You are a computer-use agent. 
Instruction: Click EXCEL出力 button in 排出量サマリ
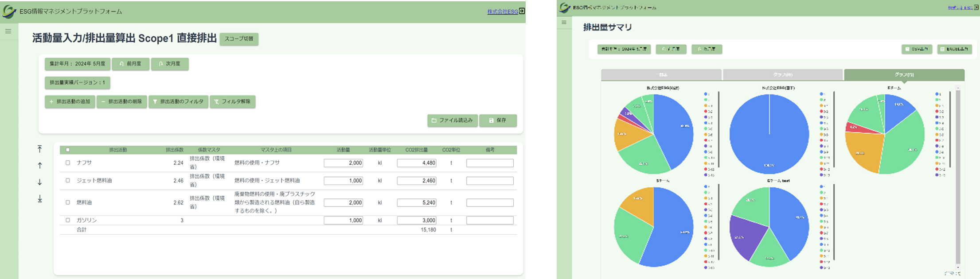tap(954, 49)
